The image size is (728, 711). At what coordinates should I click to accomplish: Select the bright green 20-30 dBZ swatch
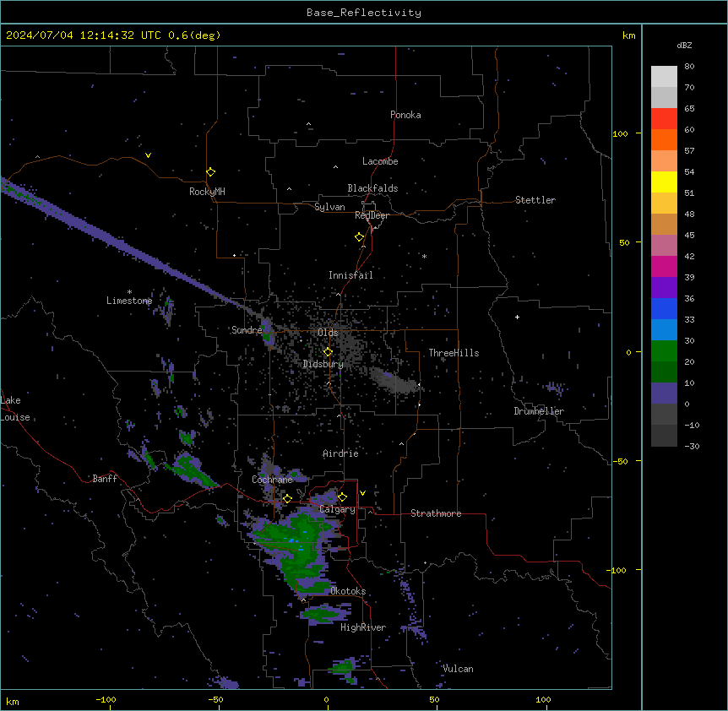[x=664, y=351]
